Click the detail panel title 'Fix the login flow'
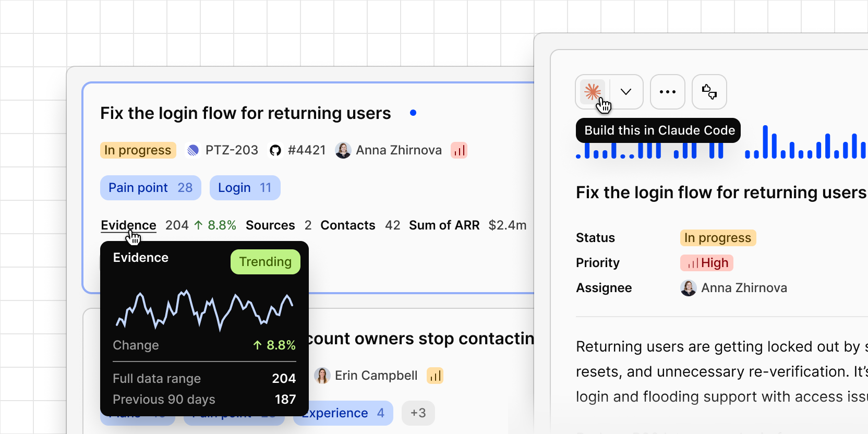 tap(721, 192)
